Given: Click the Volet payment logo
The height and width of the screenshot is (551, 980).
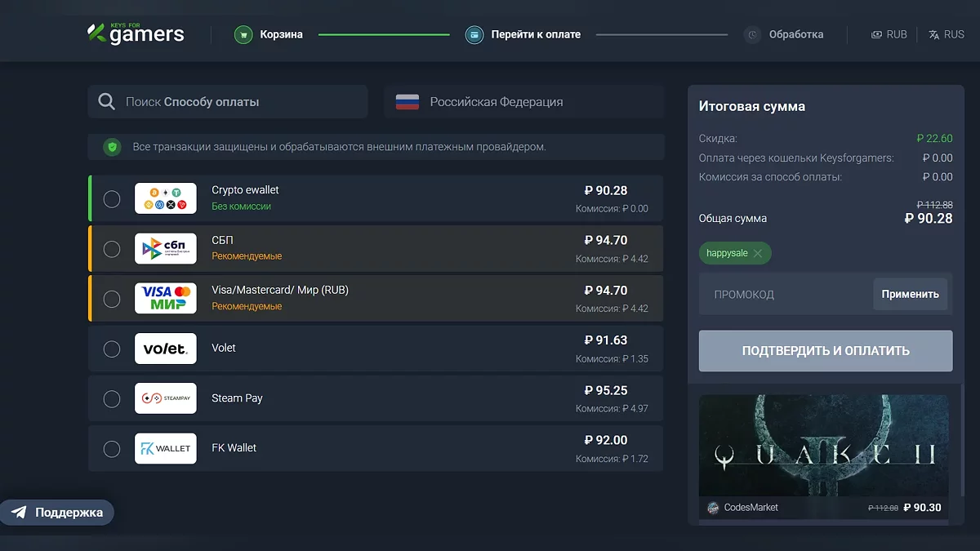Looking at the screenshot, I should pos(166,349).
